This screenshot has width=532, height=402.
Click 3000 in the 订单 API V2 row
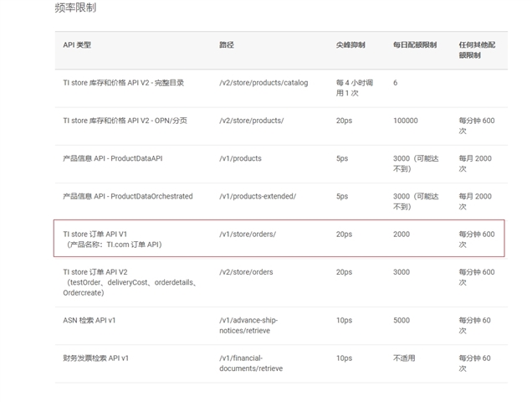coord(402,272)
